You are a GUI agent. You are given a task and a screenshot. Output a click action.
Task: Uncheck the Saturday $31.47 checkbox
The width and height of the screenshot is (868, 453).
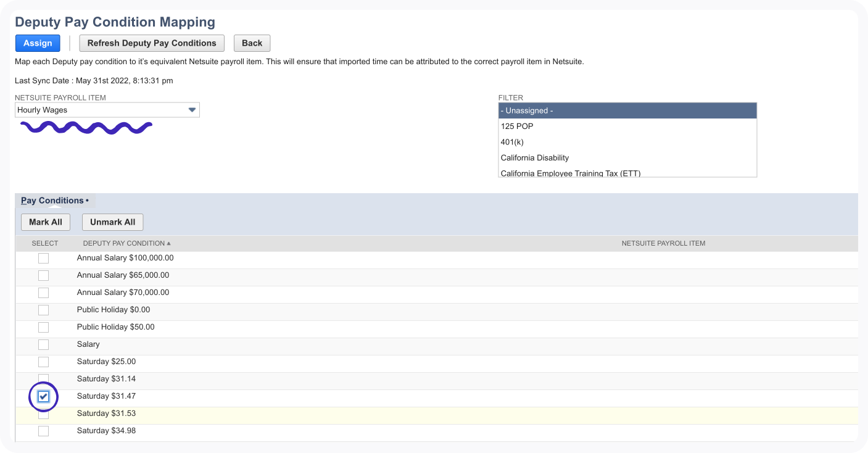(x=43, y=396)
